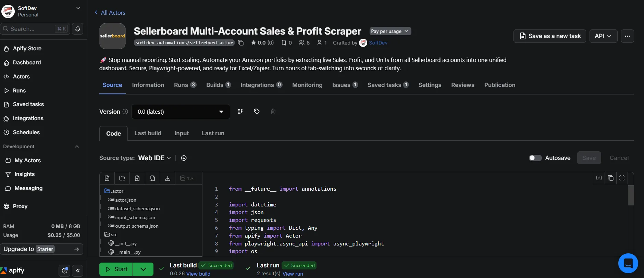Open Apify Store in the sidebar
The height and width of the screenshot is (278, 644).
point(27,49)
